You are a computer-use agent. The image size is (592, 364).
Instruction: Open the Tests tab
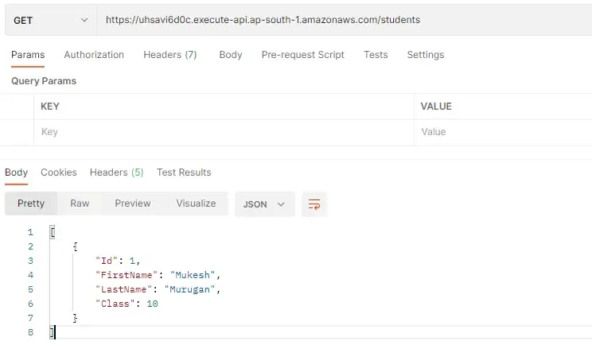coord(376,55)
